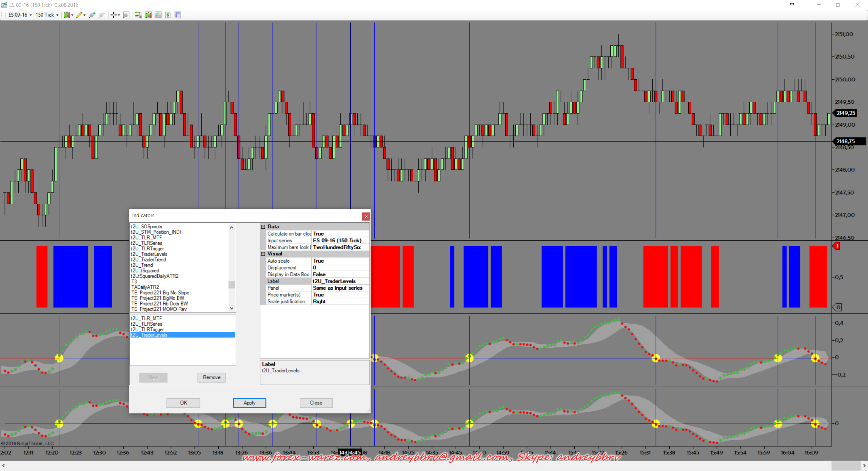868x471 pixels.
Task: Collapse the Data property section
Action: click(x=263, y=227)
